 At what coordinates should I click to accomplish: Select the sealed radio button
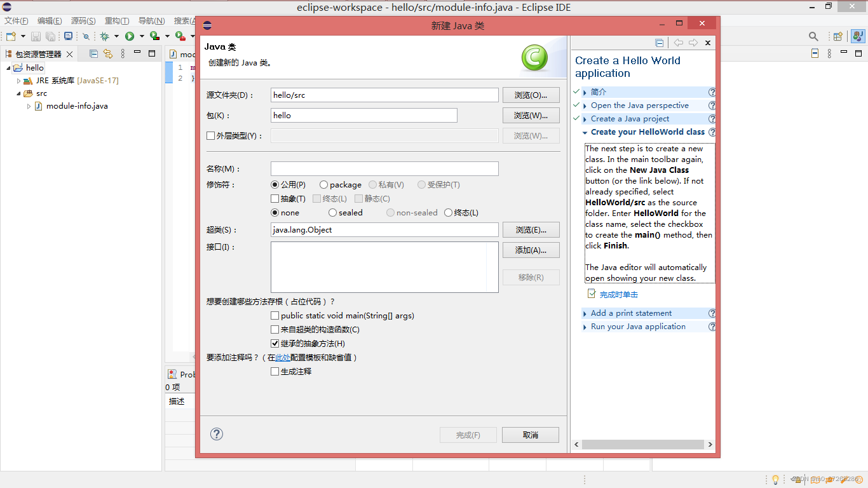[333, 213]
